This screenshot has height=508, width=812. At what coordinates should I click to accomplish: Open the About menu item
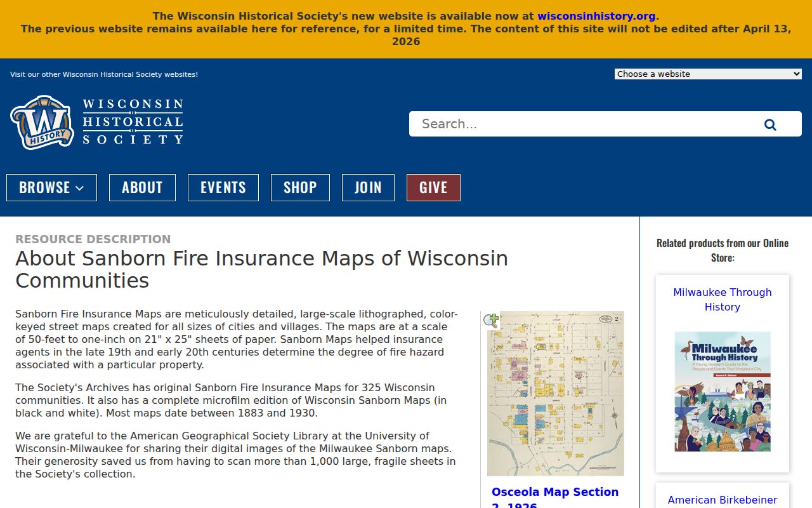142,187
